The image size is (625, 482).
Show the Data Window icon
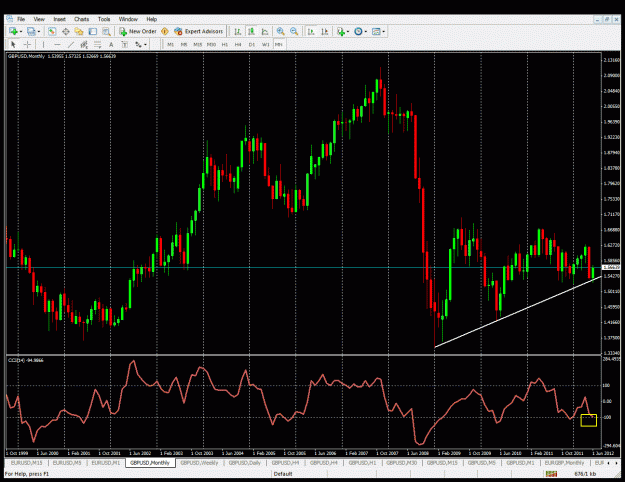click(x=65, y=31)
